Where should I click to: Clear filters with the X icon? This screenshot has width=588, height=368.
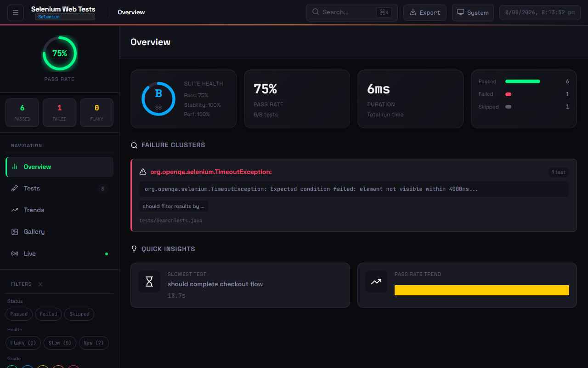40,284
